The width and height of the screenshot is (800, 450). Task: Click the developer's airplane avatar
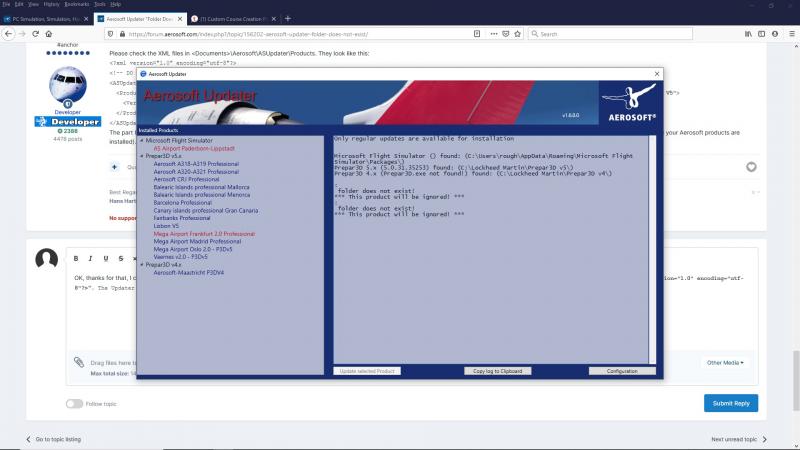(68, 85)
